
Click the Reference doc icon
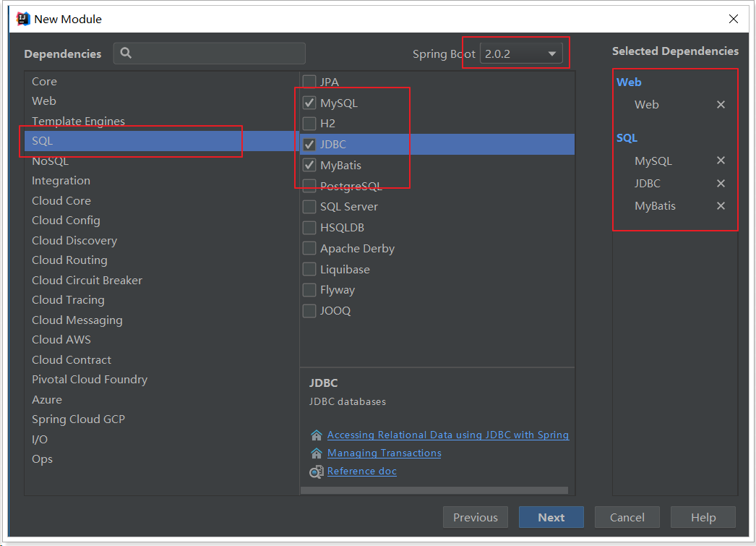(316, 472)
